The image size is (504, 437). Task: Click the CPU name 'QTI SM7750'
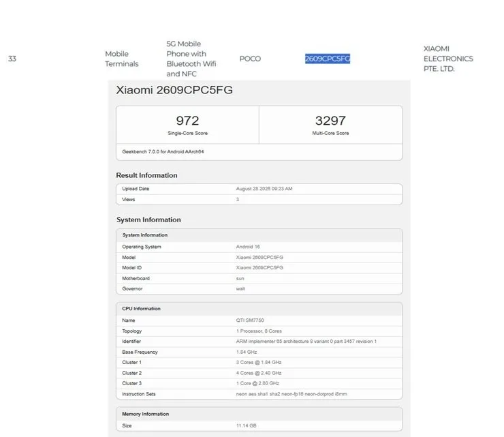click(250, 320)
